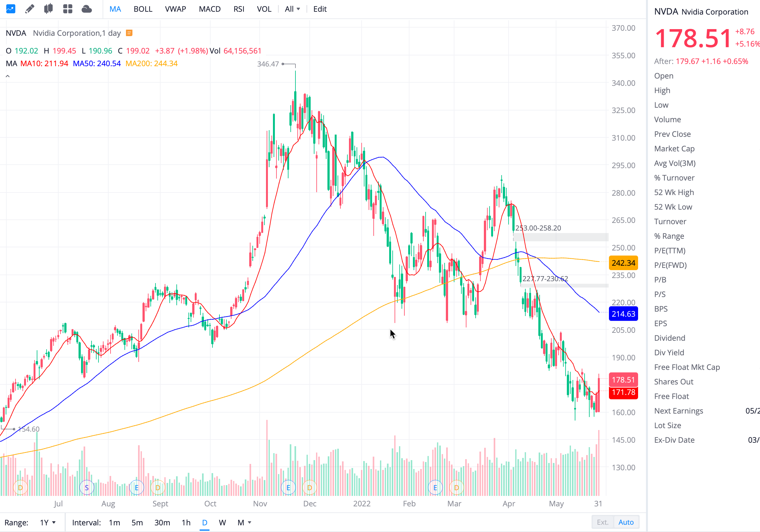
Task: Click the After: 179.67 after-hours quote
Action: pyautogui.click(x=701, y=61)
